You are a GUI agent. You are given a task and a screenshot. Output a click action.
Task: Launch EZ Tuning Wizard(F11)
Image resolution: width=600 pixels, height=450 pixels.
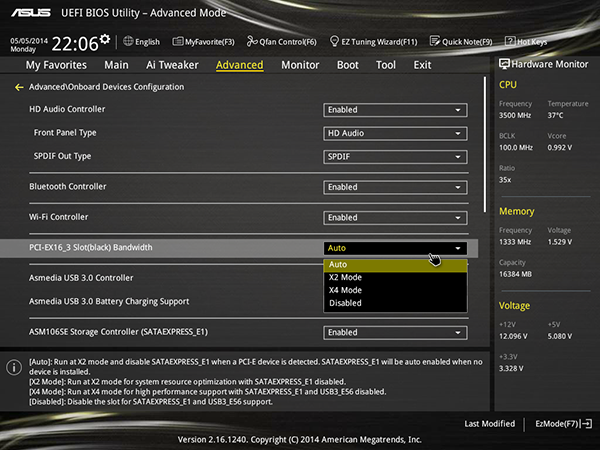[373, 41]
